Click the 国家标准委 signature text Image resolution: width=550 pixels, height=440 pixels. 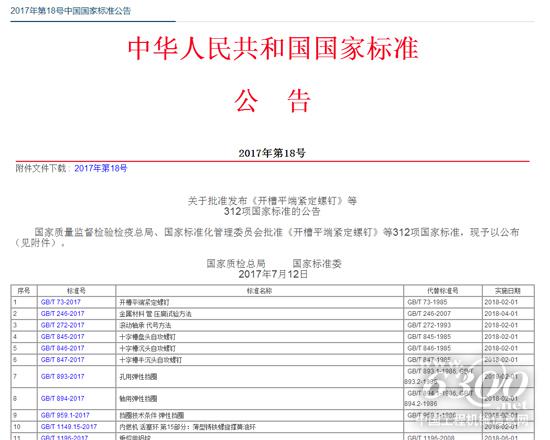point(317,264)
